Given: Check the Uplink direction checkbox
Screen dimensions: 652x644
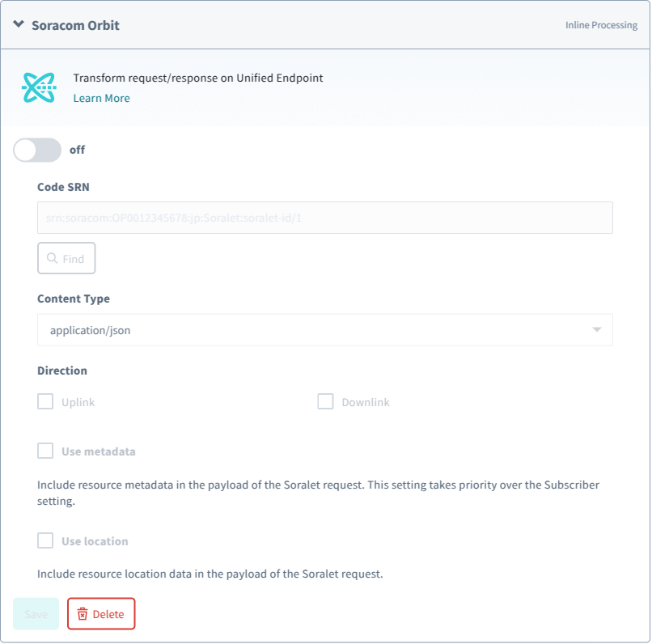Looking at the screenshot, I should coord(45,402).
